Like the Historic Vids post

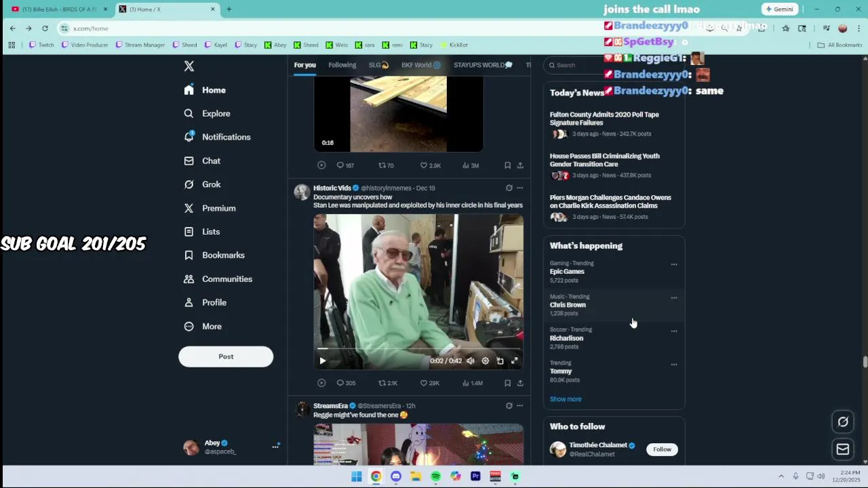coord(429,383)
